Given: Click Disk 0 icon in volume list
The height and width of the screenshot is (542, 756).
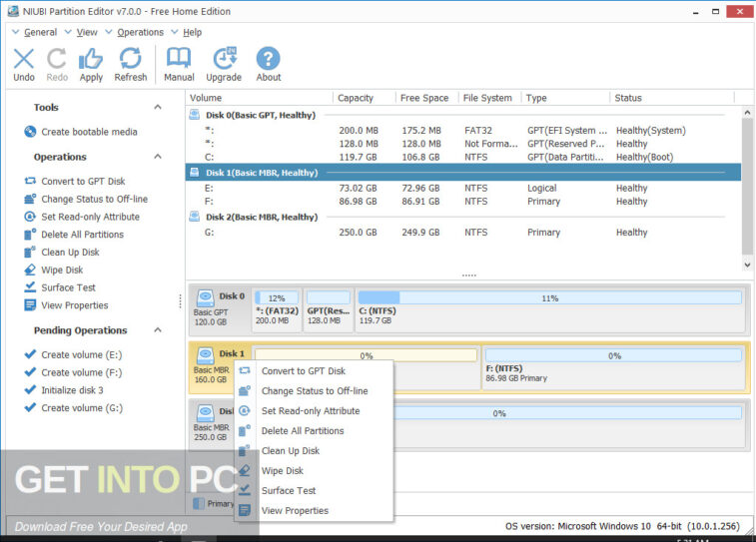Looking at the screenshot, I should coord(195,115).
